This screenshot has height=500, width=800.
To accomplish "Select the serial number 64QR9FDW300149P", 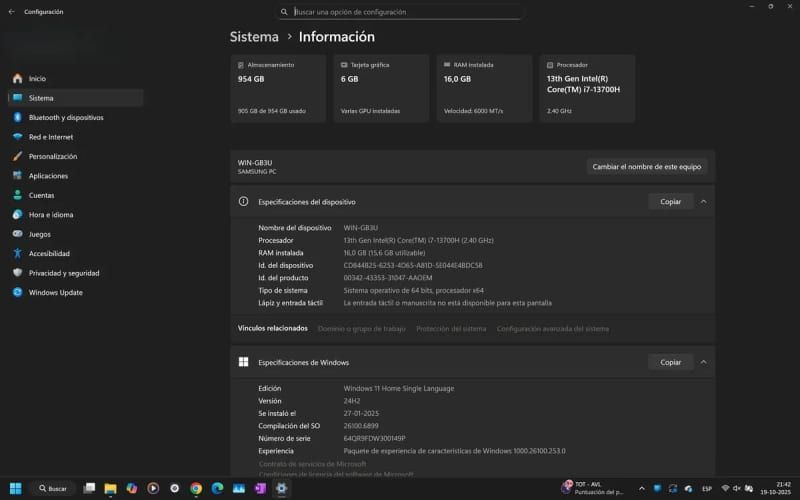I will pyautogui.click(x=374, y=438).
